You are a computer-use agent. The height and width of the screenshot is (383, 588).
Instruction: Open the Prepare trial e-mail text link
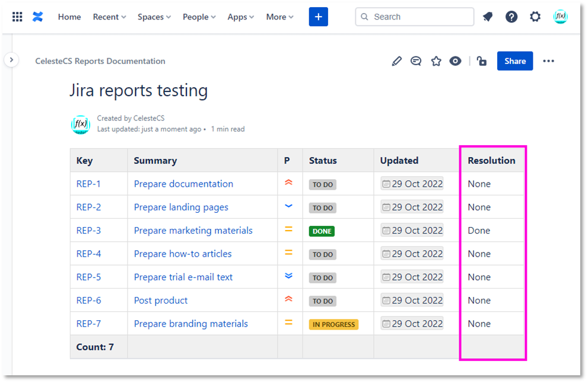tap(183, 277)
